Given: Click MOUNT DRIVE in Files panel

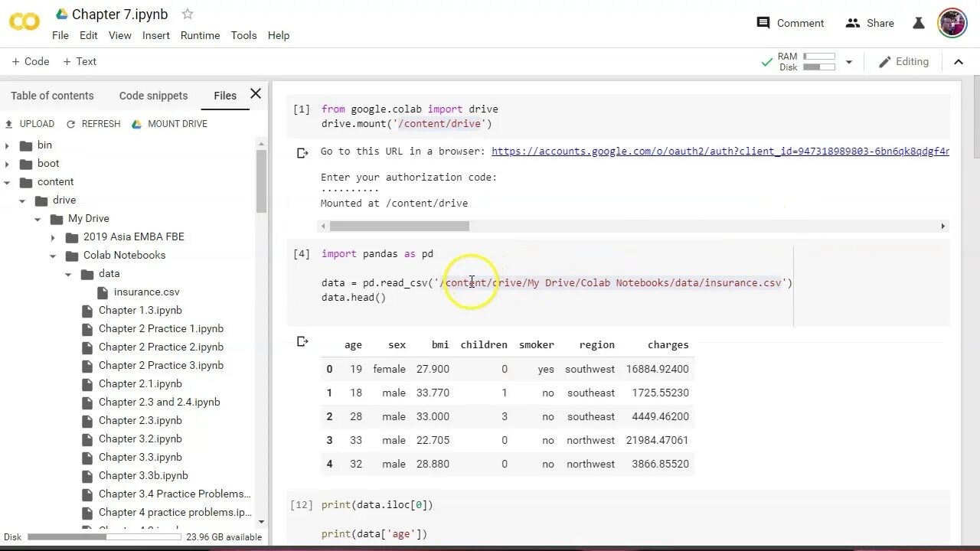Looking at the screenshot, I should coord(169,124).
